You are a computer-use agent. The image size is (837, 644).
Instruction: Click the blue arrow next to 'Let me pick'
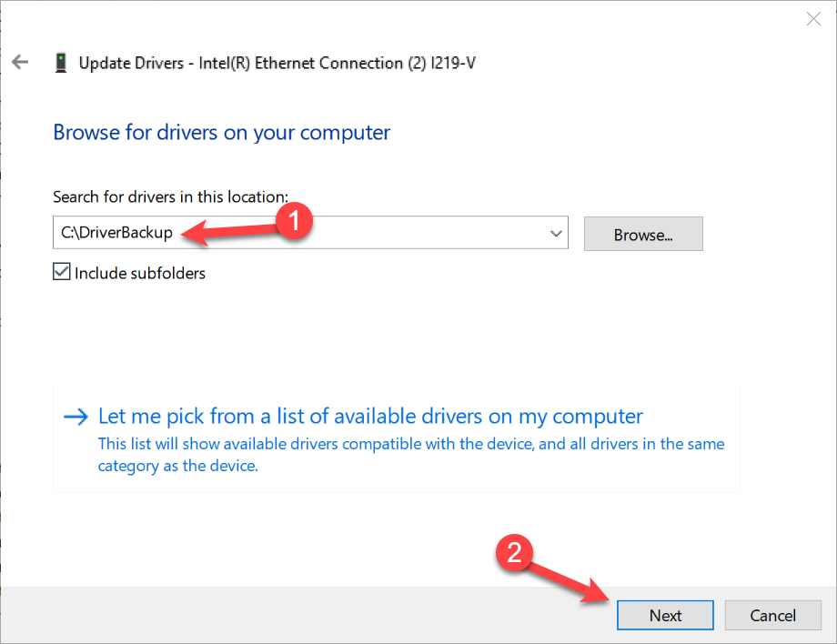click(74, 416)
